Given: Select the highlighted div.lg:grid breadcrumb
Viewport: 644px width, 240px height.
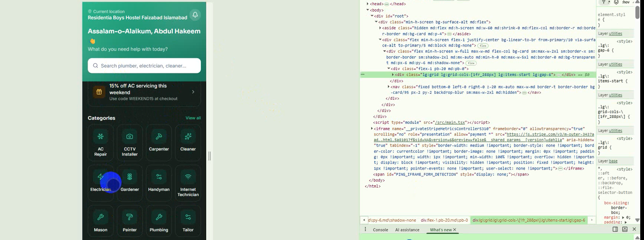Looking at the screenshot, I should click(x=529, y=220).
